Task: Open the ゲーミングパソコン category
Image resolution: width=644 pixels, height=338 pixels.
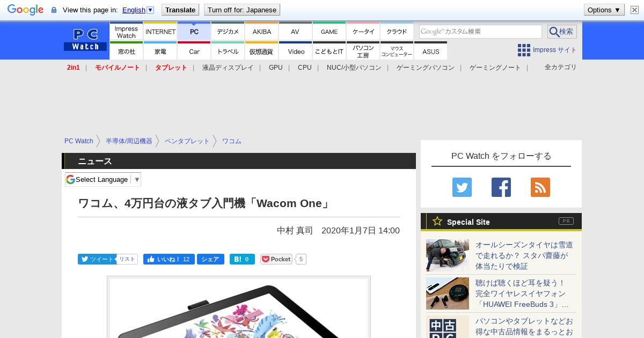Action: [426, 68]
